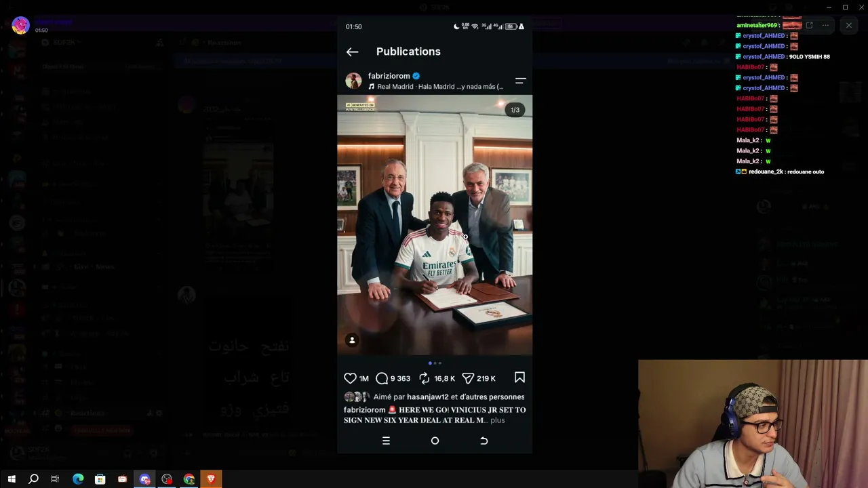Click the like count '1M'
Viewport: 868px width, 488px height.
(x=363, y=378)
